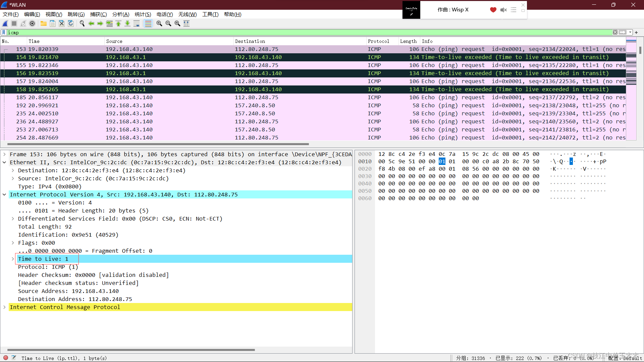The width and height of the screenshot is (644, 362).
Task: Click the Find packet magnifier icon
Action: coord(82,23)
